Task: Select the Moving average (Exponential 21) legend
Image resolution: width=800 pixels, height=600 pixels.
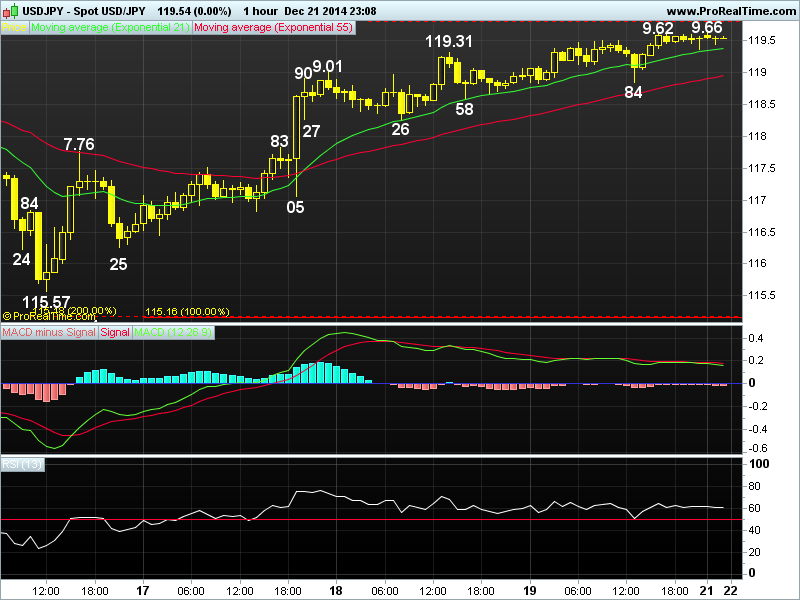Action: pos(110,28)
